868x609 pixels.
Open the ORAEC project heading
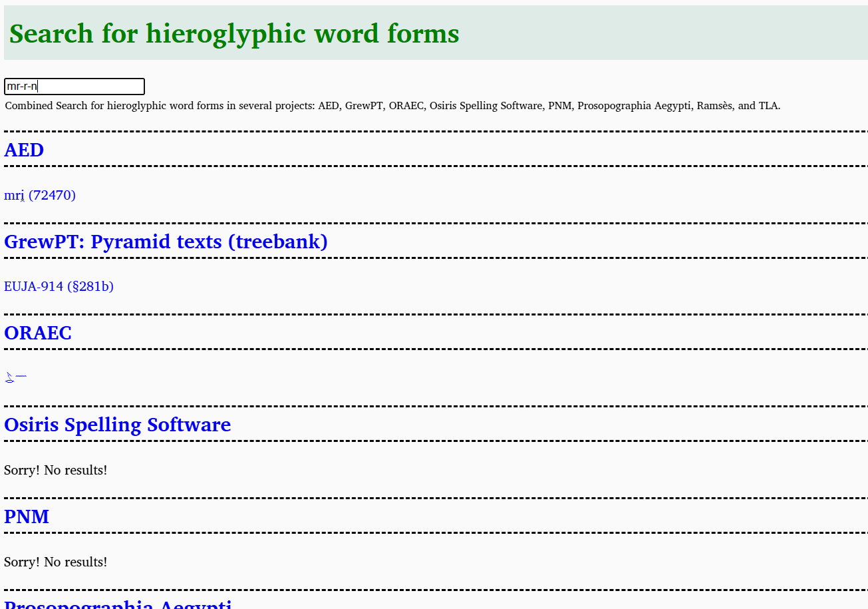(38, 333)
